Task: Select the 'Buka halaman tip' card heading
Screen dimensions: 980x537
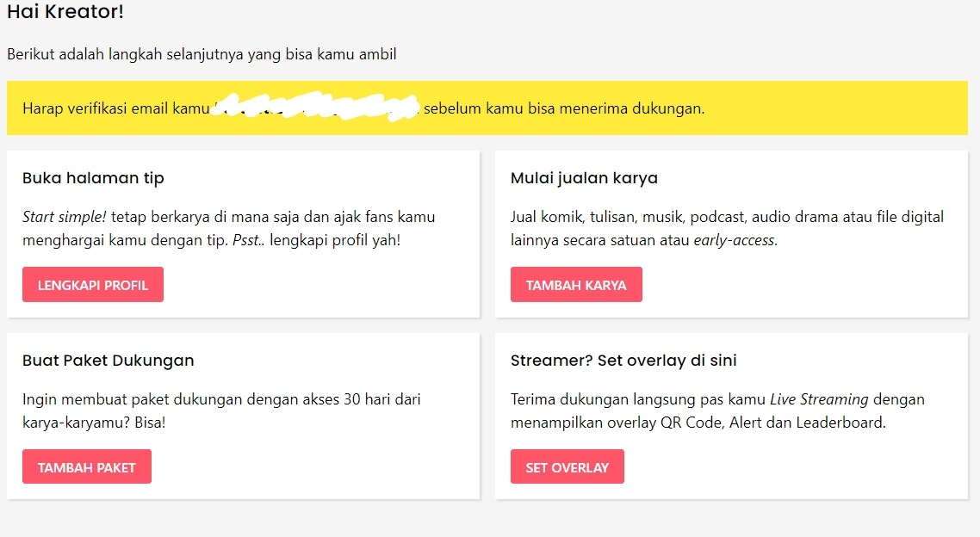Action: coord(93,178)
